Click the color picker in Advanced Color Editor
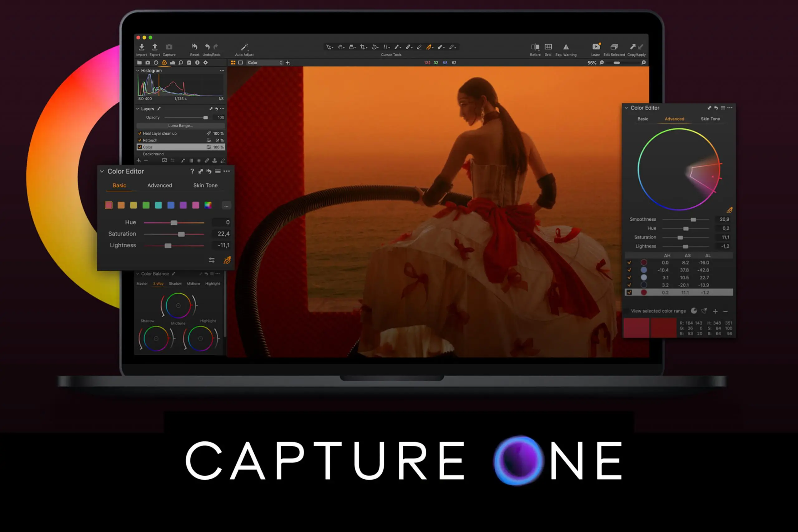 point(729,210)
